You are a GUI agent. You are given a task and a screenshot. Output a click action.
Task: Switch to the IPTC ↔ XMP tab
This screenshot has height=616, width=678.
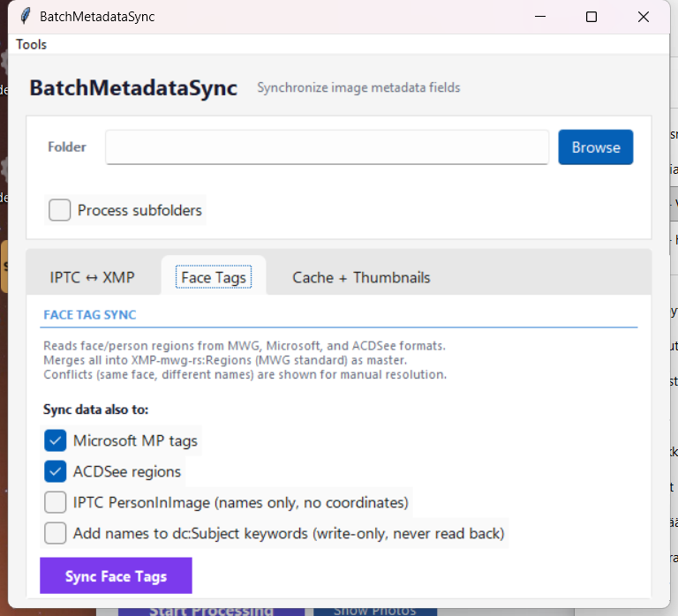(92, 277)
